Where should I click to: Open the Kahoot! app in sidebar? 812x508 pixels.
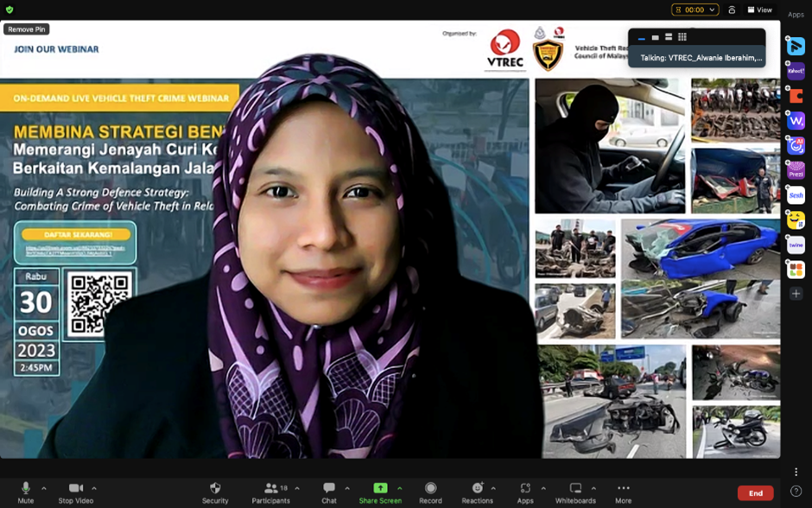pyautogui.click(x=796, y=72)
